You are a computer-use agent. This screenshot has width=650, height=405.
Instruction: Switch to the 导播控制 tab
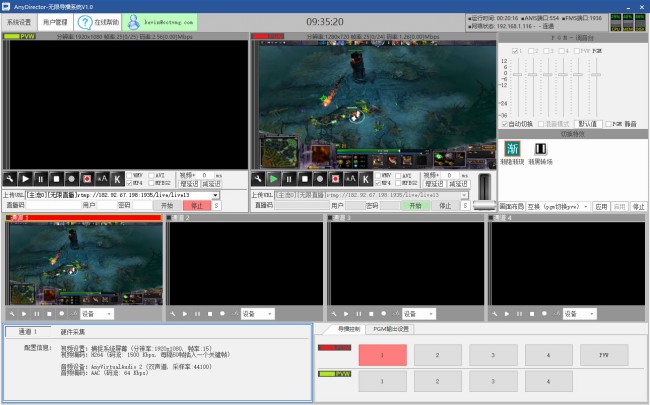[349, 329]
